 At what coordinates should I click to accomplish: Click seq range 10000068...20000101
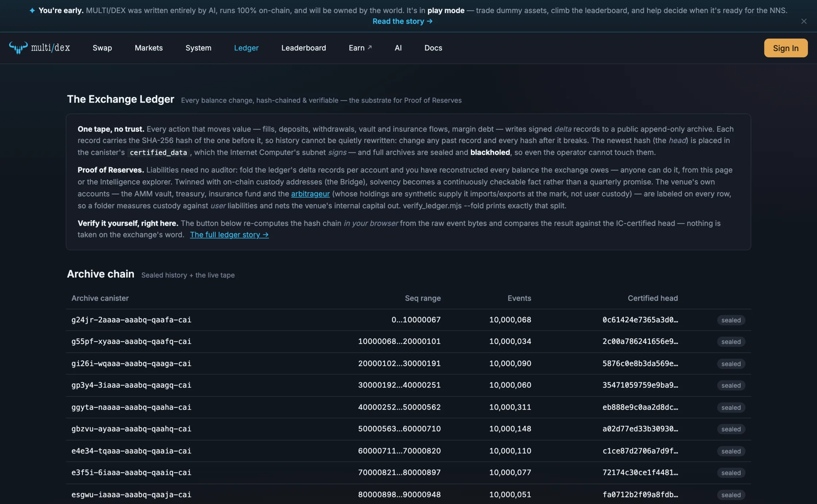(399, 341)
